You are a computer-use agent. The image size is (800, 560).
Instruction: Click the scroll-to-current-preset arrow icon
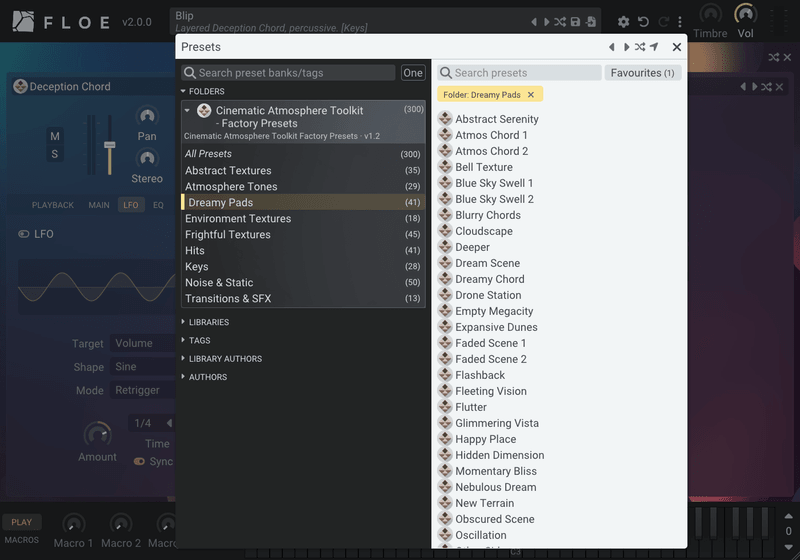coord(654,47)
